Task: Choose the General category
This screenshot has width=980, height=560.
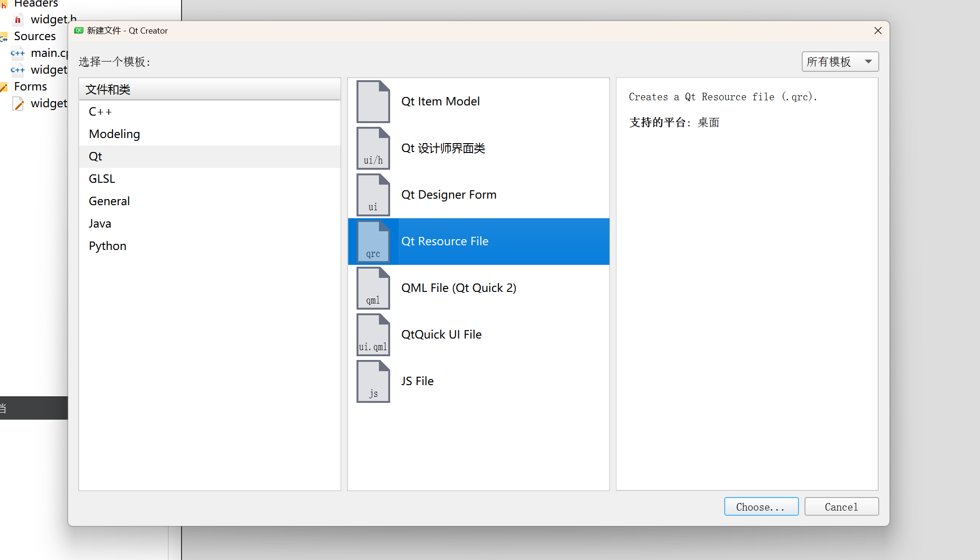Action: pos(109,201)
